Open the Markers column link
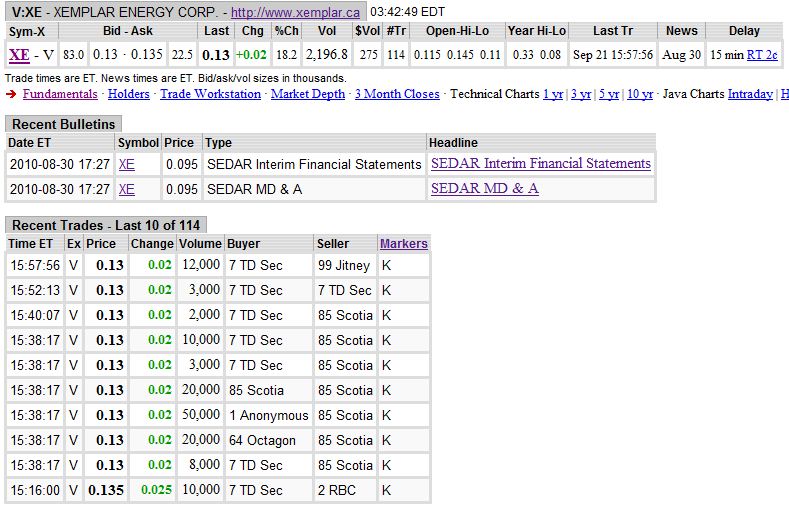The image size is (789, 511). coord(404,244)
